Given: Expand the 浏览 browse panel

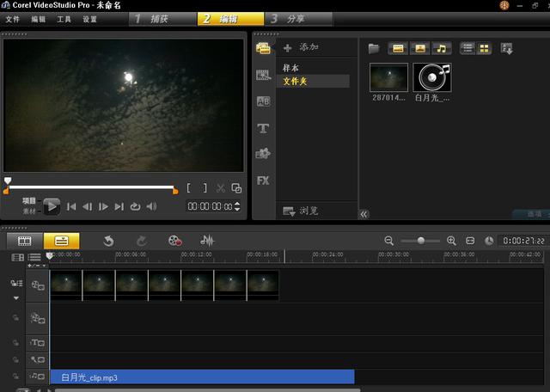Looking at the screenshot, I should [x=301, y=211].
